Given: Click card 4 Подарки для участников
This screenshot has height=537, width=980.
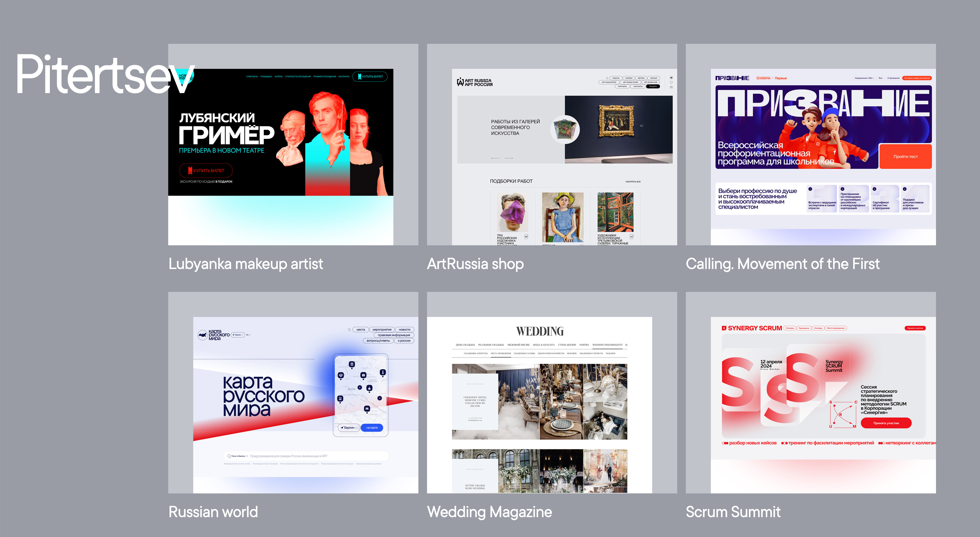Looking at the screenshot, I should [x=915, y=199].
